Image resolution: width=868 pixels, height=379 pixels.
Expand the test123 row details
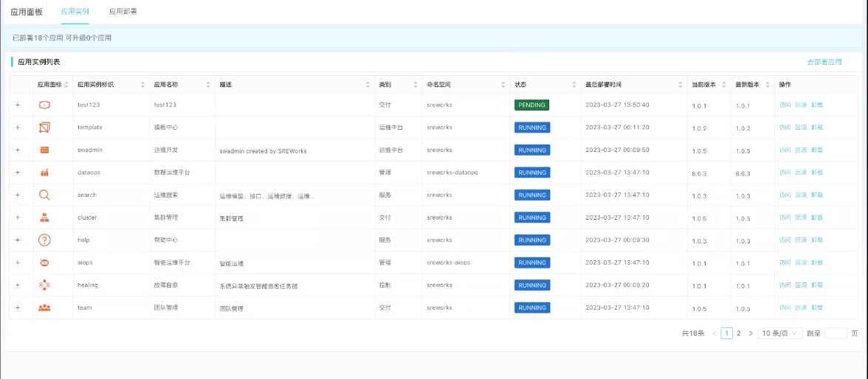point(18,105)
